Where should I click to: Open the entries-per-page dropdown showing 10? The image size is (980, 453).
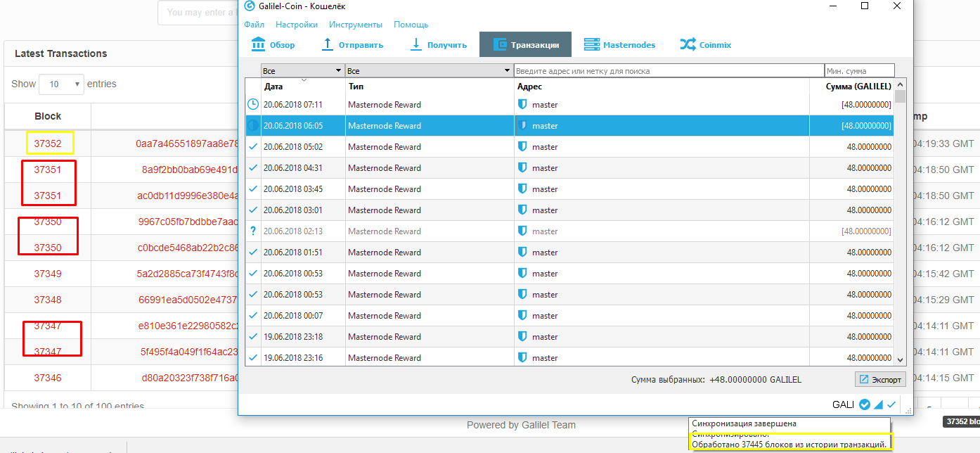(61, 84)
